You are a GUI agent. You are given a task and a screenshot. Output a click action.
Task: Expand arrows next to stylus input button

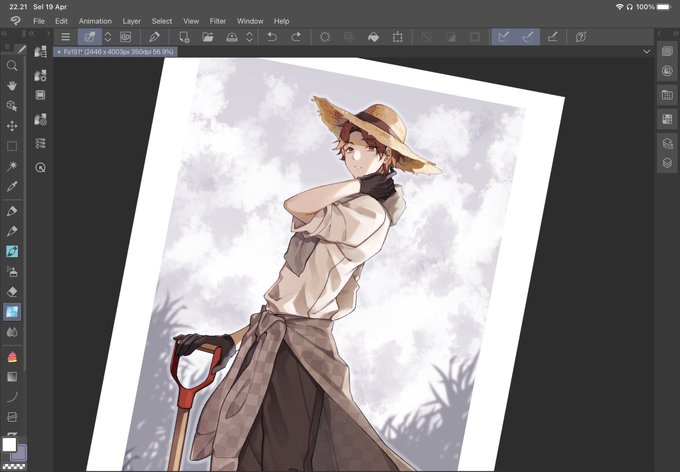tap(108, 37)
